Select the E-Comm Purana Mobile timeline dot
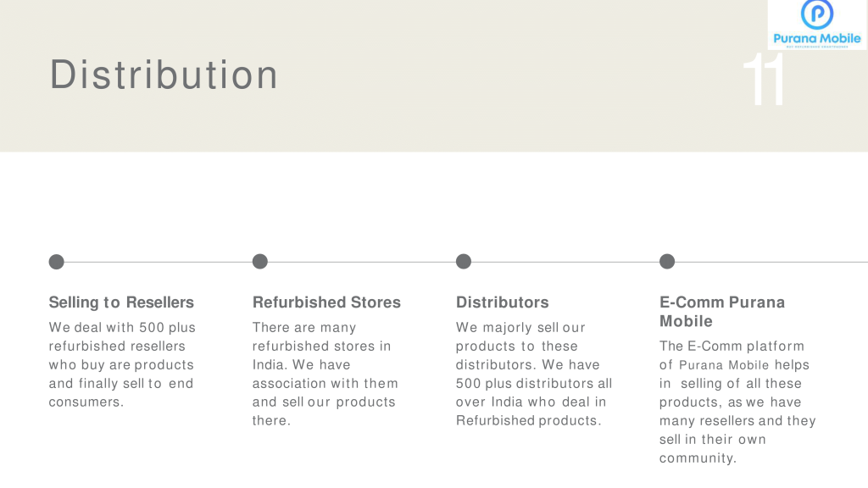 (667, 262)
